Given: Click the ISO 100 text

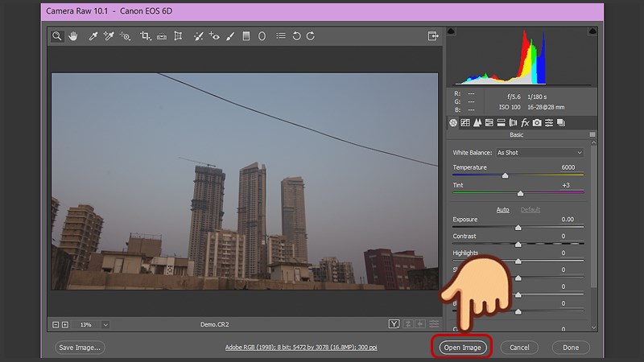Looking at the screenshot, I should (510, 107).
